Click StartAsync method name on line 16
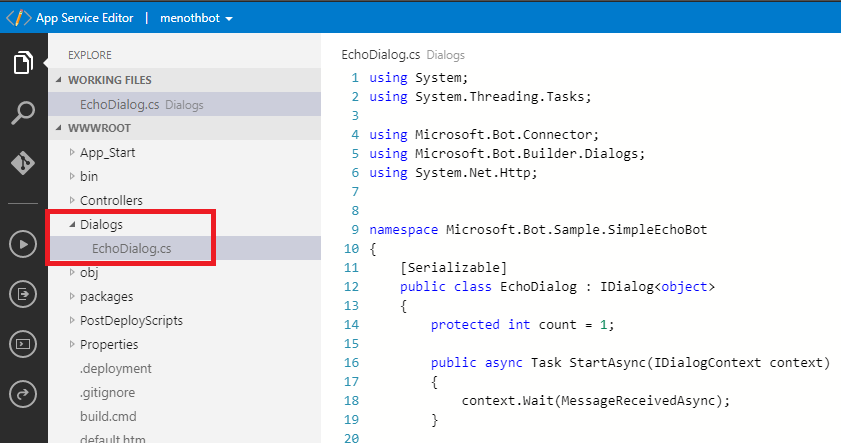Image resolution: width=841 pixels, height=443 pixels. pos(607,363)
